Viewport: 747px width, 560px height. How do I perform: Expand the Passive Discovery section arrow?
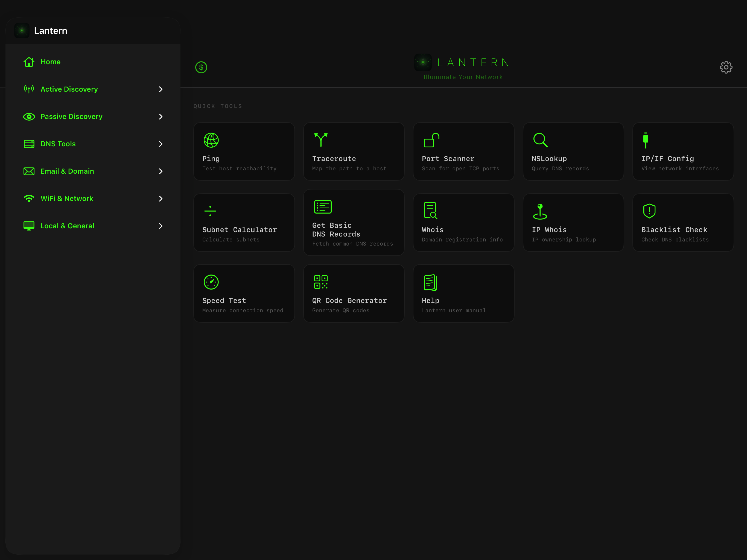click(x=161, y=116)
